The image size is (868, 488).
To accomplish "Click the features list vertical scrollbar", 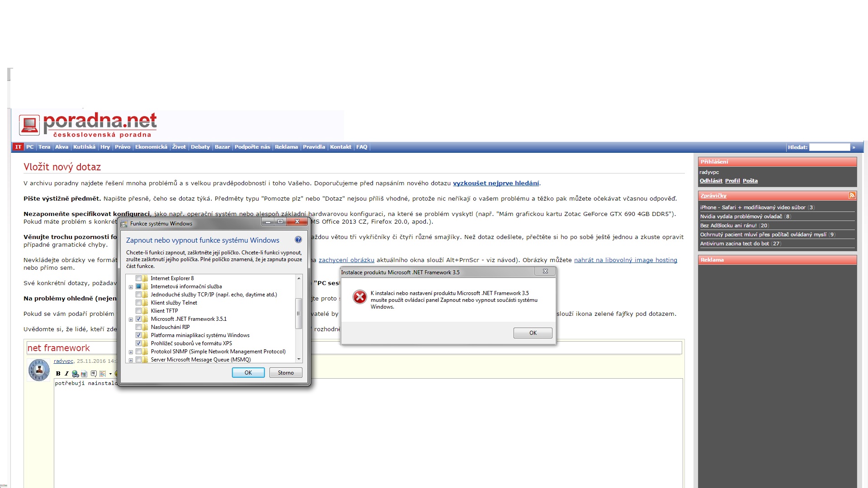I will point(298,314).
